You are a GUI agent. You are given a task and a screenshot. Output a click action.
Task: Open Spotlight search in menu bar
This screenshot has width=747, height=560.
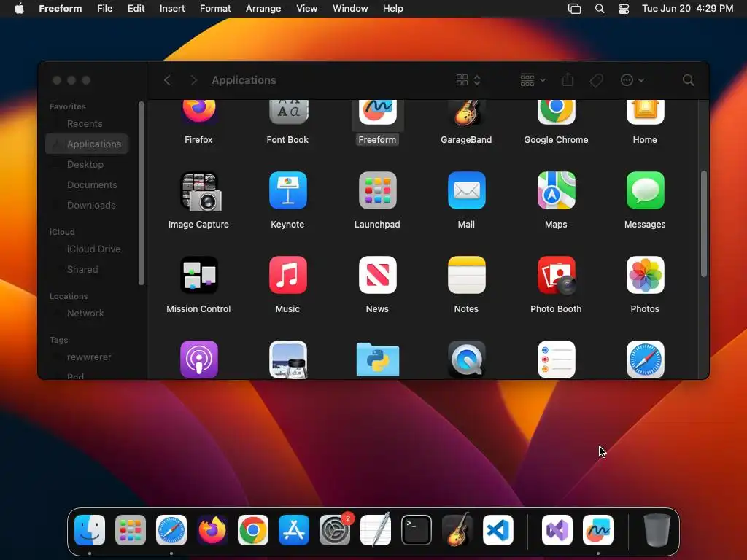point(600,9)
